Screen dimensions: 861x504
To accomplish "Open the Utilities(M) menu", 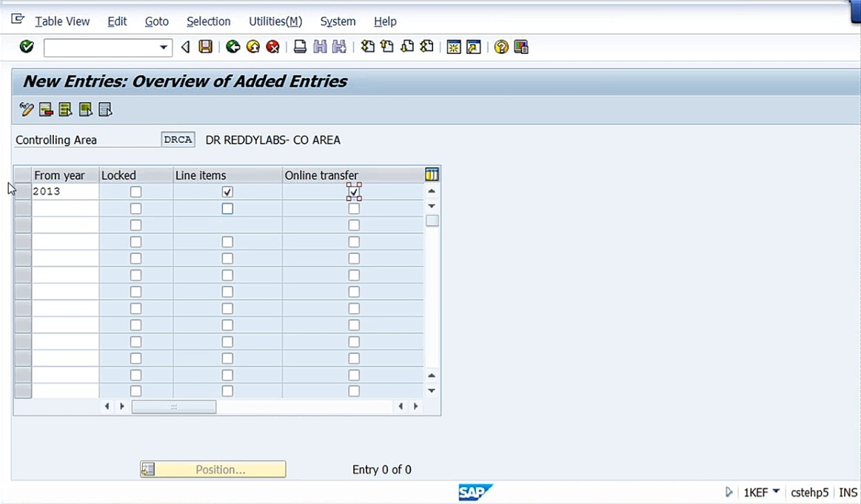I will (x=275, y=21).
